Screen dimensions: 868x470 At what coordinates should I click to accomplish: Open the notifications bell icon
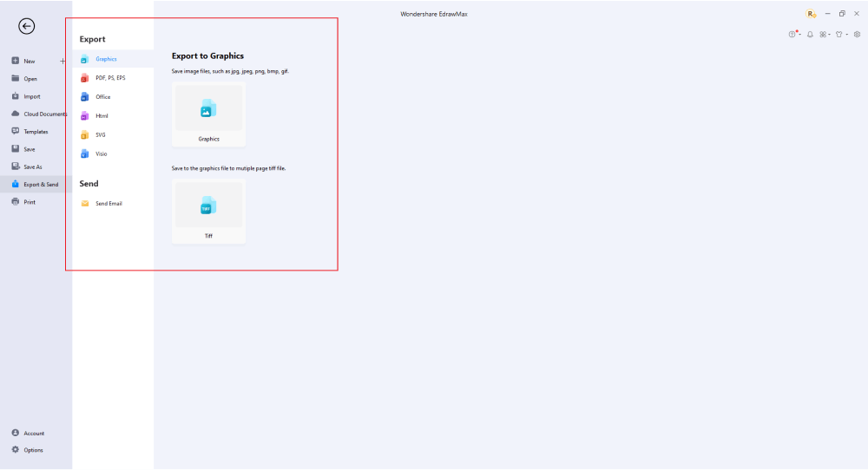810,35
